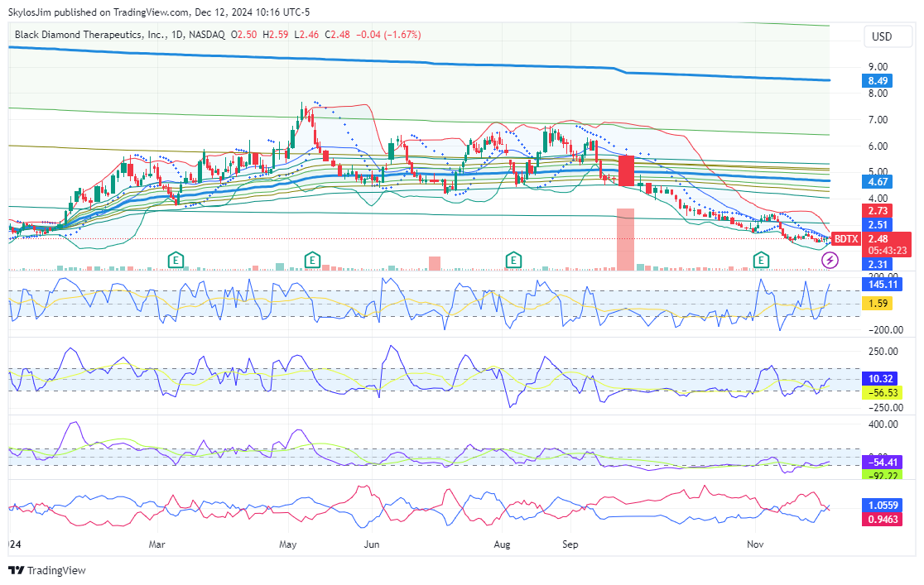Click the yellow 1.59 indicator value label
This screenshot has height=585, width=924.
[878, 304]
